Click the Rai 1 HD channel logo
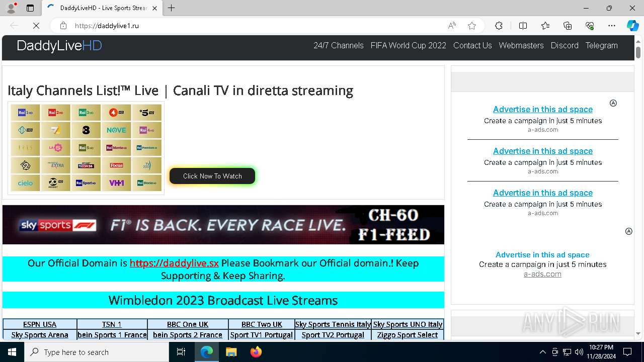The image size is (644, 362). tap(26, 113)
